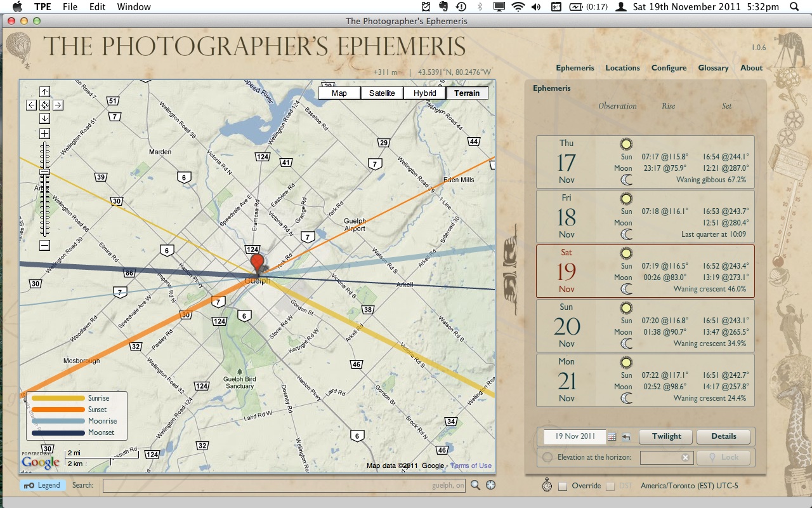Open the Locations section

pos(622,68)
